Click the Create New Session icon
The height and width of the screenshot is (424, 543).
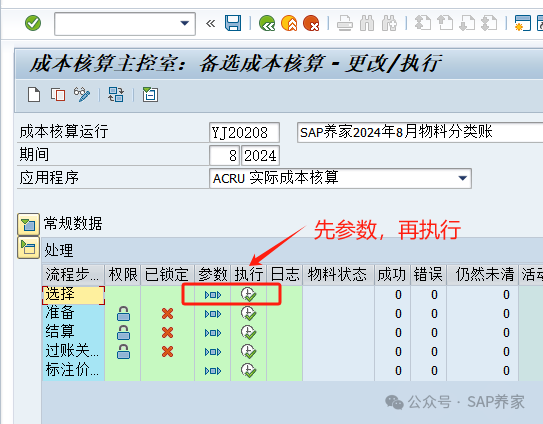(x=523, y=23)
